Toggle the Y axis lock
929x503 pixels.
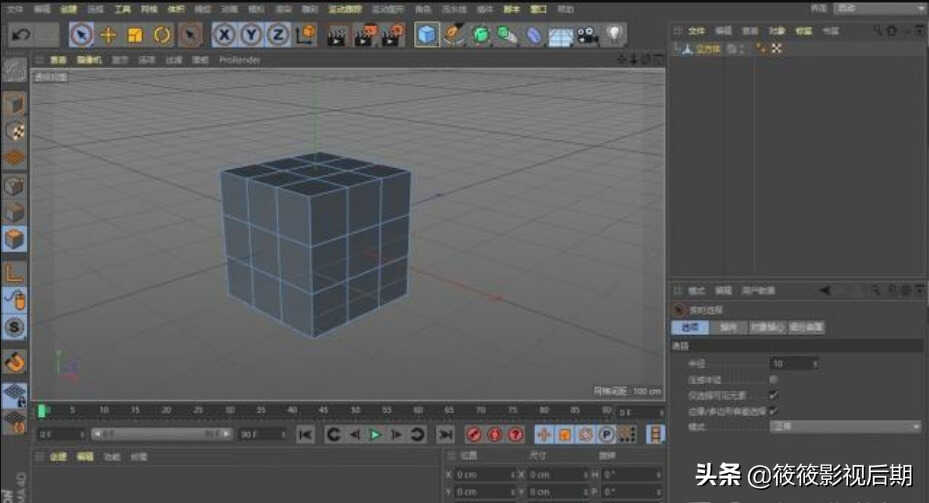click(251, 35)
